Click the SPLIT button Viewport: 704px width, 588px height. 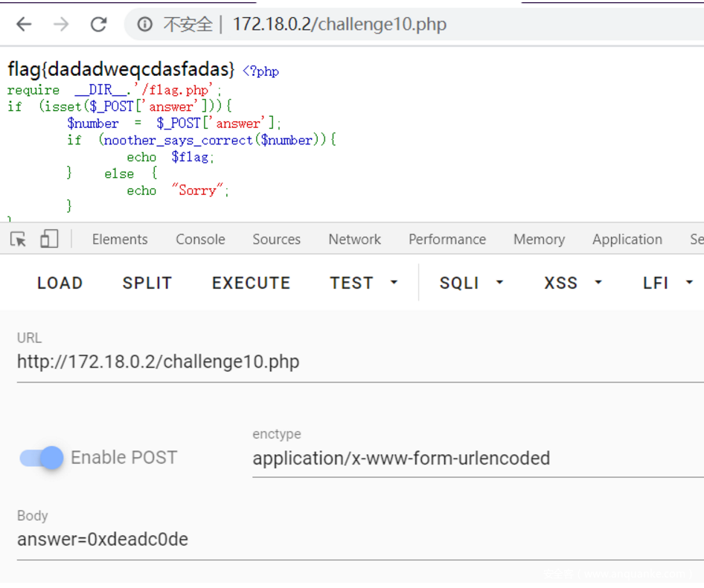147,283
